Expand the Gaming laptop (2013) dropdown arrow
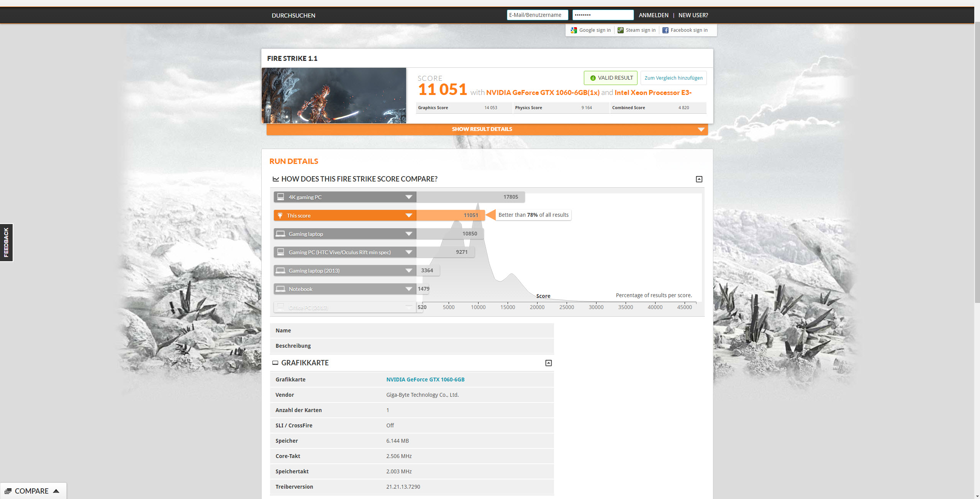Viewport: 980px width, 499px height. 409,271
